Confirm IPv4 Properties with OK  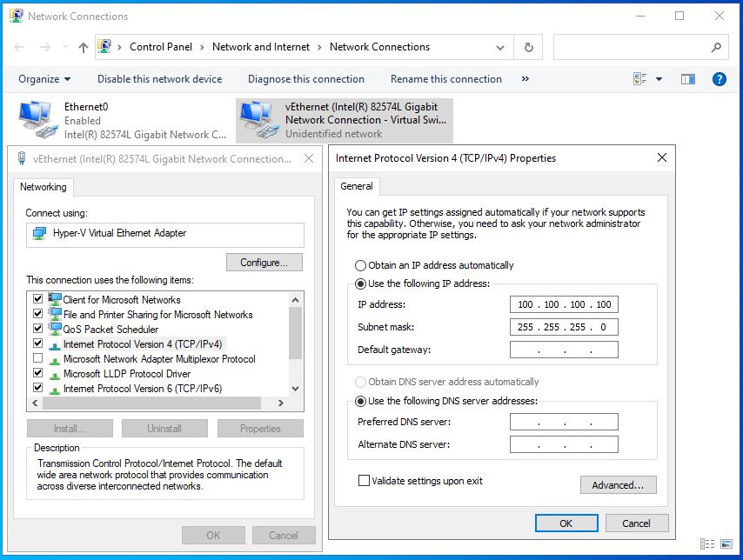[566, 523]
